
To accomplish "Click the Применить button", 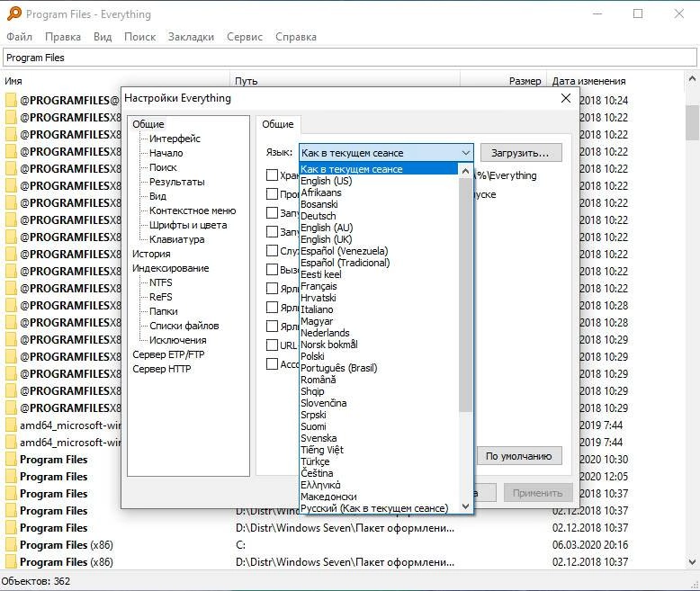I will (538, 493).
